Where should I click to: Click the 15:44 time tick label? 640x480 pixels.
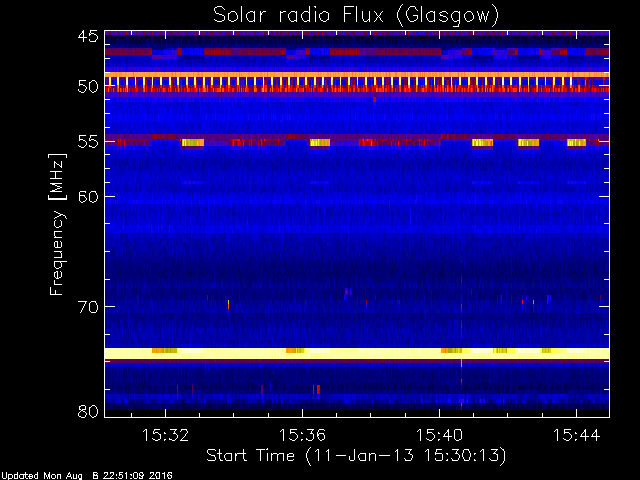[x=576, y=435]
